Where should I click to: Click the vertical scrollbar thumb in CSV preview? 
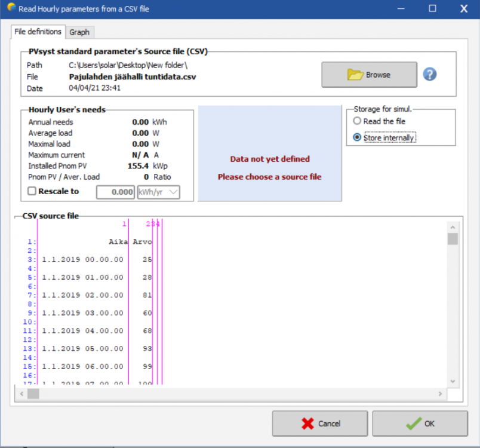(x=453, y=239)
